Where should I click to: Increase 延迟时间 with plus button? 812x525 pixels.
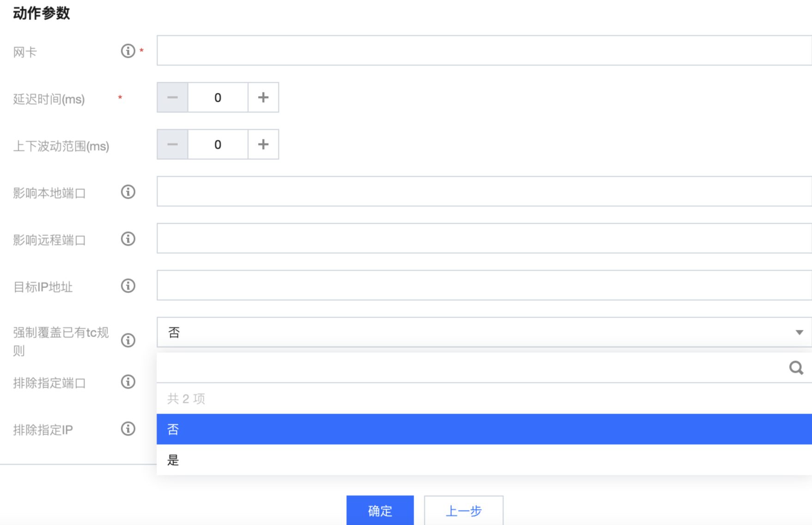(263, 98)
